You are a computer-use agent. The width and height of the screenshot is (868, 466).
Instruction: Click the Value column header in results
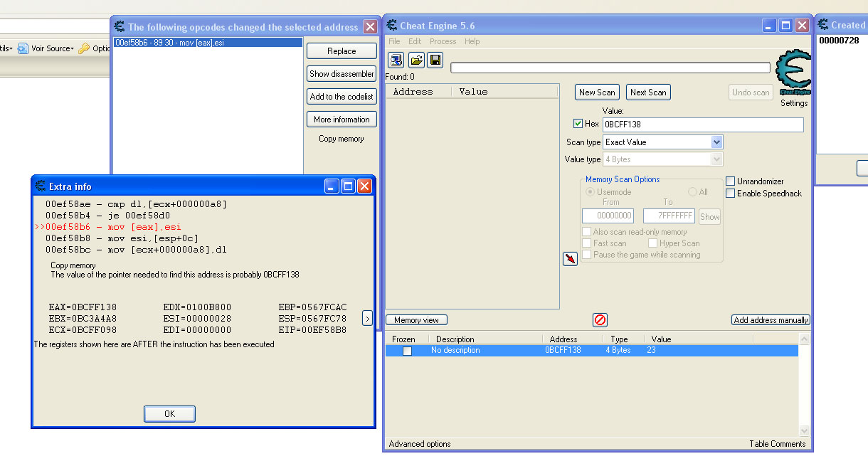pos(505,92)
